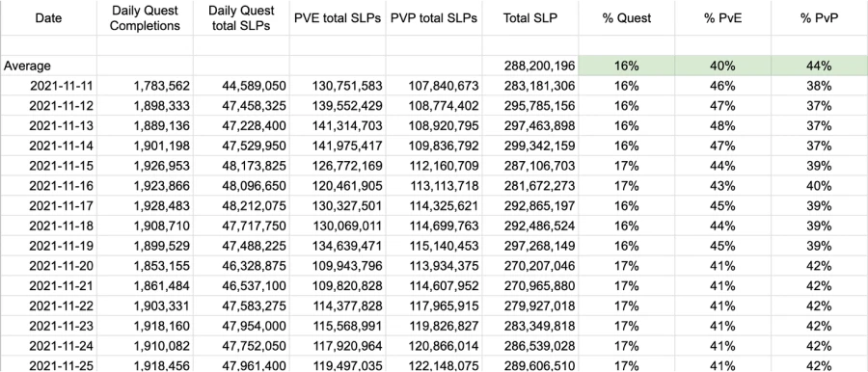Click the green 44% average PvP cell
Image resolution: width=868 pixels, height=372 pixels.
(x=820, y=66)
